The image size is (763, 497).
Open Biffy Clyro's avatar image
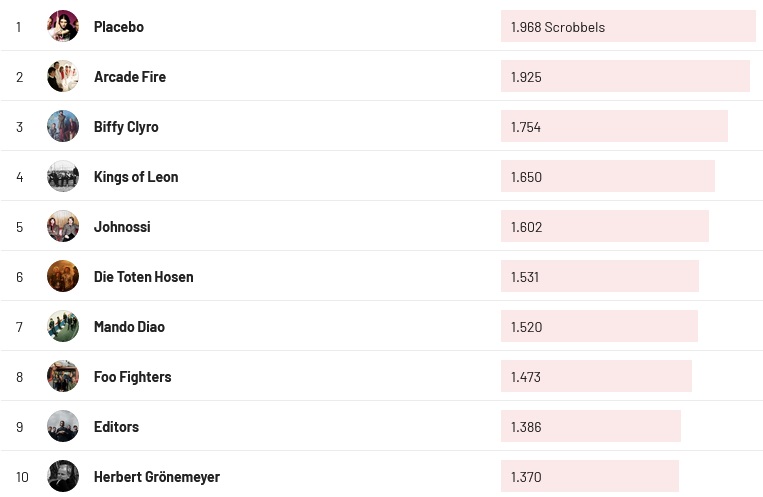click(63, 126)
